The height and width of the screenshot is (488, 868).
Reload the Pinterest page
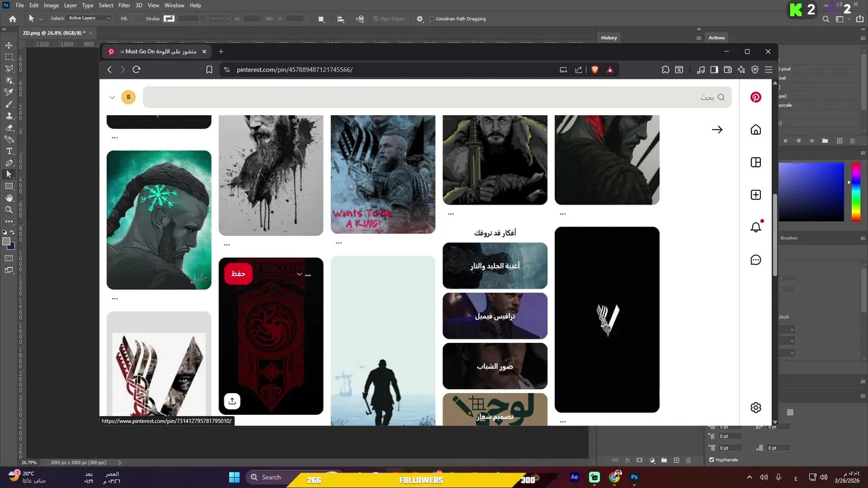[x=136, y=69]
